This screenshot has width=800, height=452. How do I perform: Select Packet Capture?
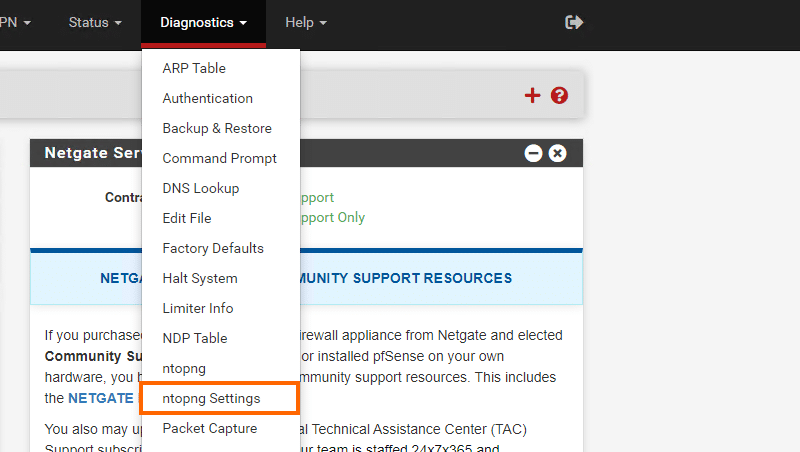click(x=210, y=428)
